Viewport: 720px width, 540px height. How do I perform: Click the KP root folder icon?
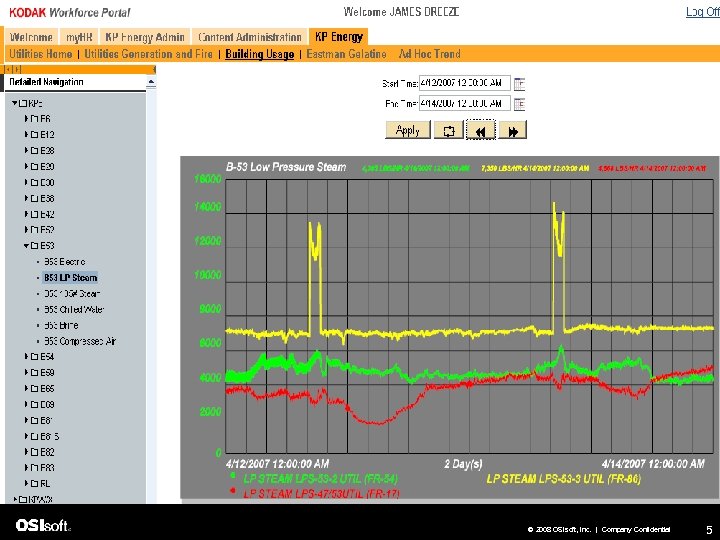[x=23, y=103]
